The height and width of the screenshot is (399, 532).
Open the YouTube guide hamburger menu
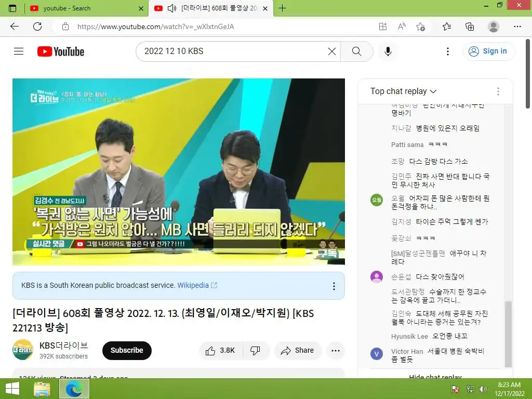[19, 51]
